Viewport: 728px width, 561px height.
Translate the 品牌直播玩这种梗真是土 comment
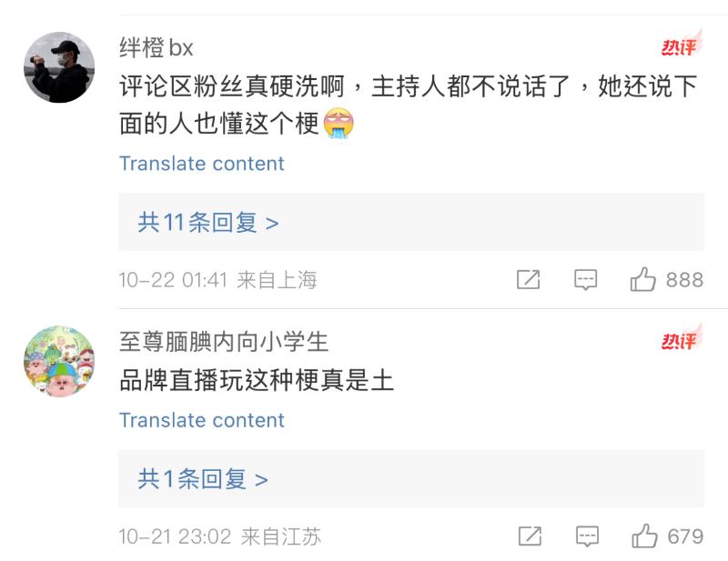201,420
